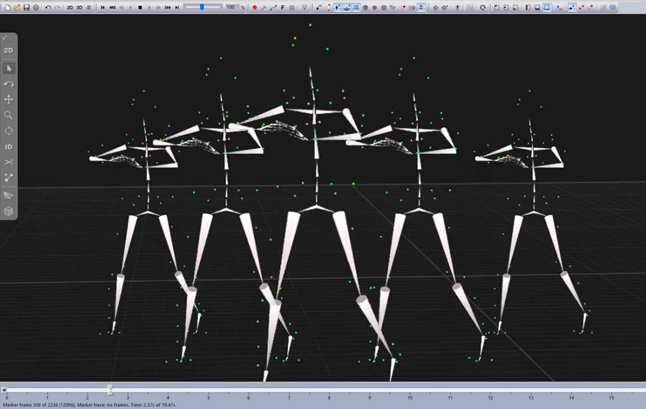Start a new capture with red record button
The height and width of the screenshot is (409, 646).
tap(255, 7)
